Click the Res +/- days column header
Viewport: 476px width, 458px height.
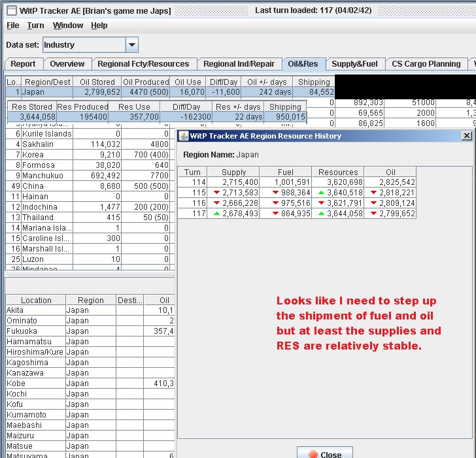tap(238, 106)
